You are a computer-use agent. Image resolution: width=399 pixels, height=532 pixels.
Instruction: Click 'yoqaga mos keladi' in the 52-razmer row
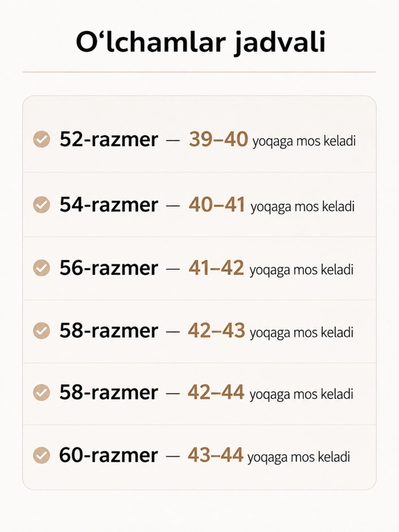pyautogui.click(x=304, y=141)
